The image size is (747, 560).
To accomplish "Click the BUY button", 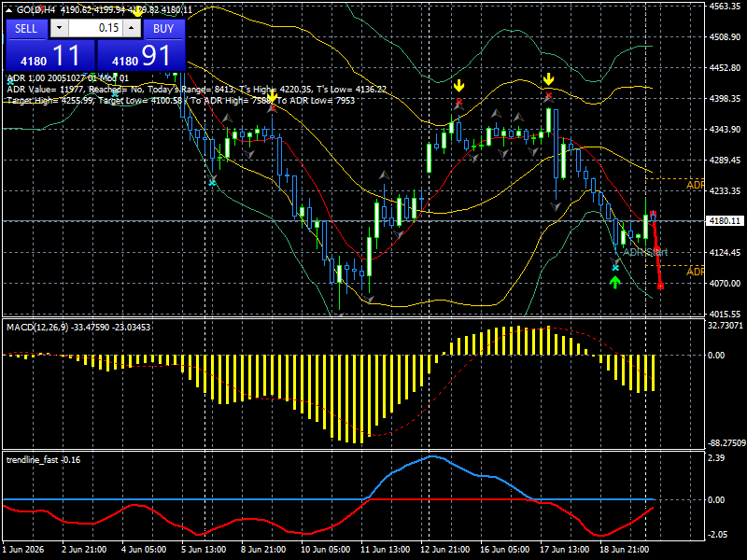I will 163,29.
